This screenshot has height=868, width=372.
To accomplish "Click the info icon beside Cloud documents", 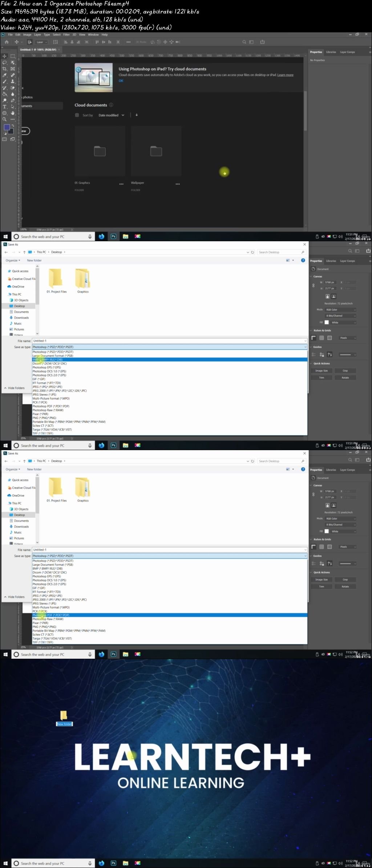I will 111,105.
